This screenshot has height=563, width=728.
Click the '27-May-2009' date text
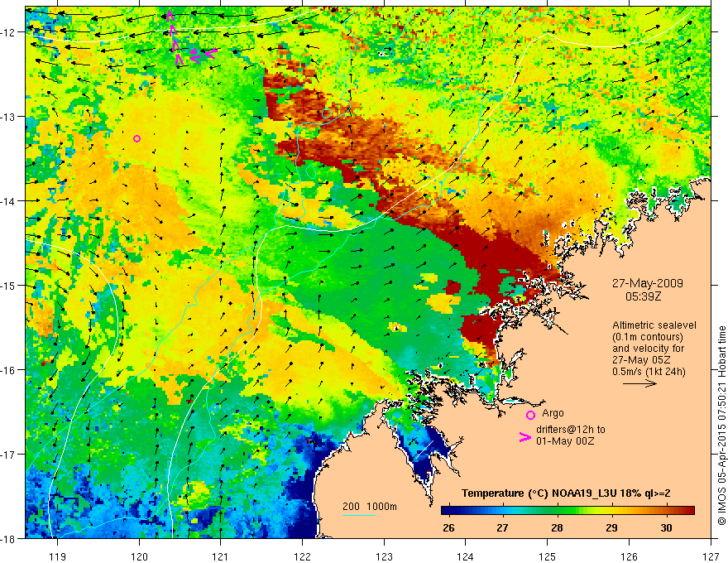pyautogui.click(x=648, y=283)
